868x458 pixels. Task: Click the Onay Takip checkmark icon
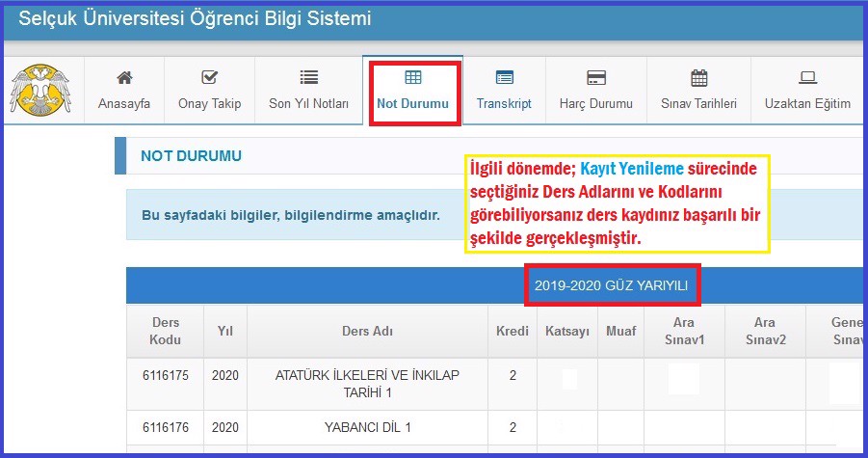(x=209, y=78)
